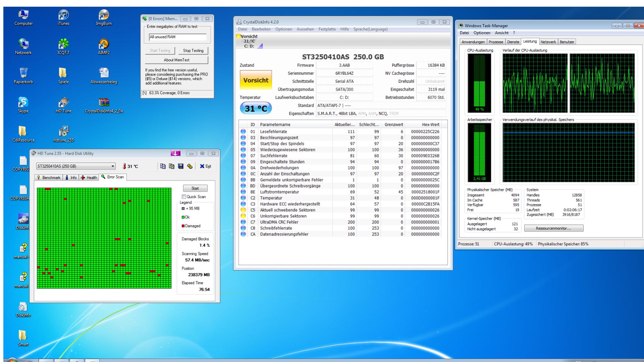Select the hdtune_255 installer icon
This screenshot has width=644, height=362.
[x=63, y=135]
